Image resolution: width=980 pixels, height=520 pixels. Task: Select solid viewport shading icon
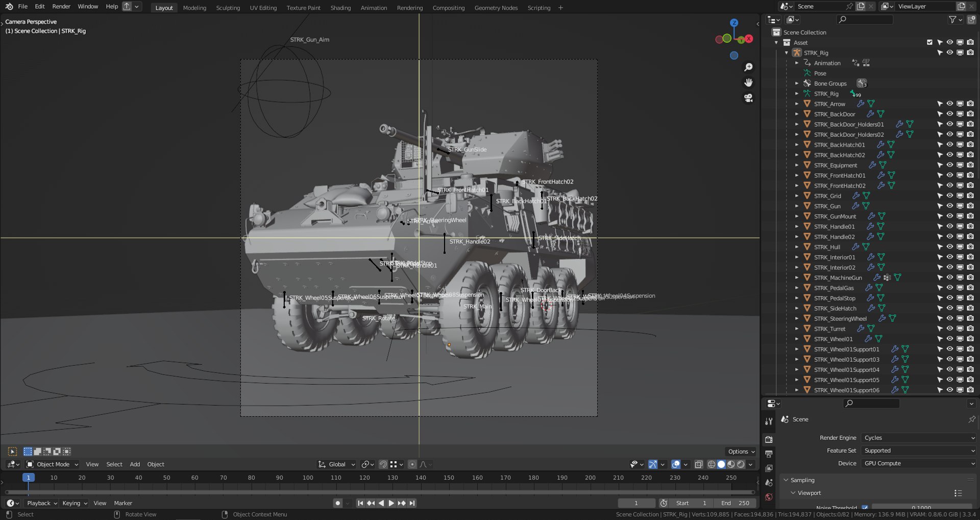tap(721, 464)
